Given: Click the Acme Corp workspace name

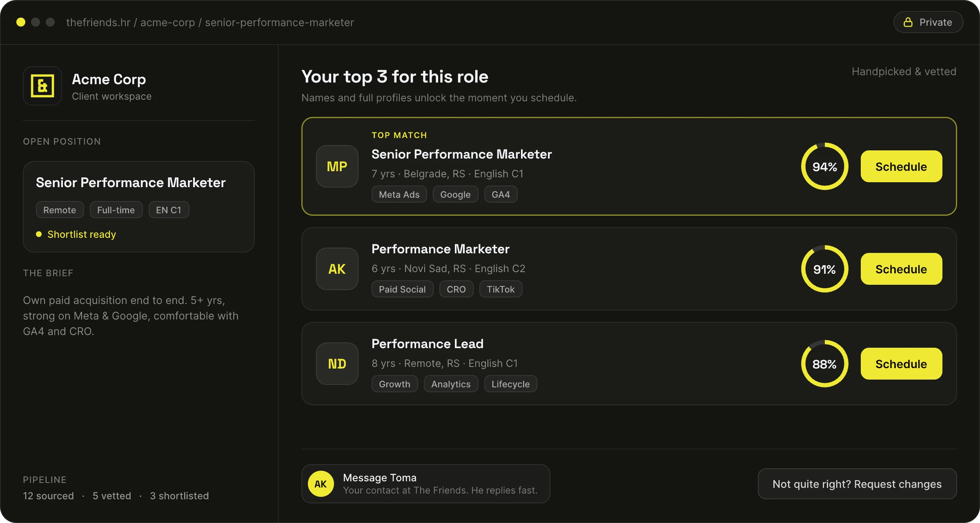Looking at the screenshot, I should click(109, 79).
